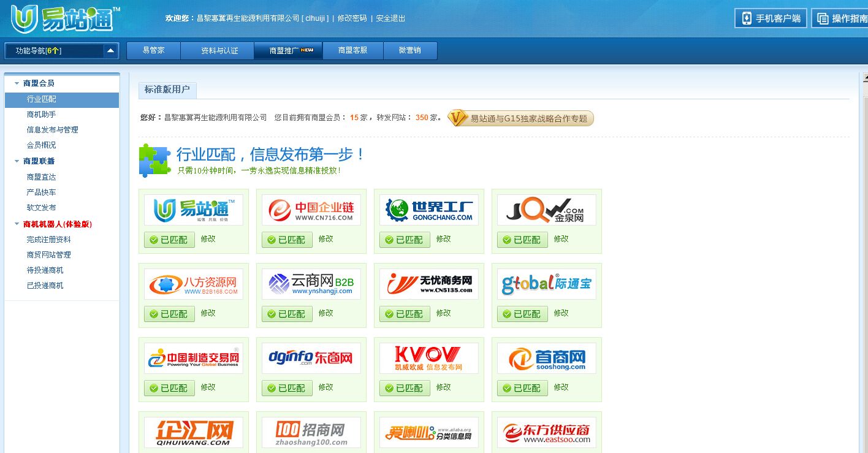The width and height of the screenshot is (868, 453).
Task: Click the page scrollbar up arrow
Action: (865, 78)
